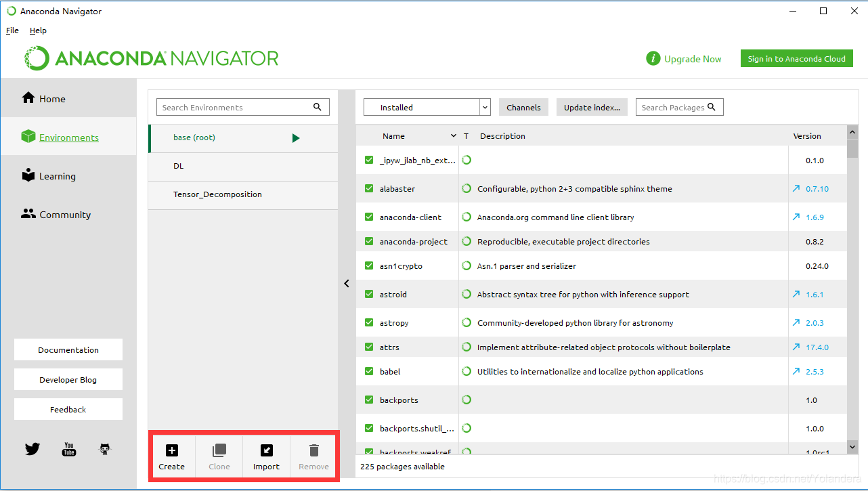Select the base (root) environment

click(243, 138)
